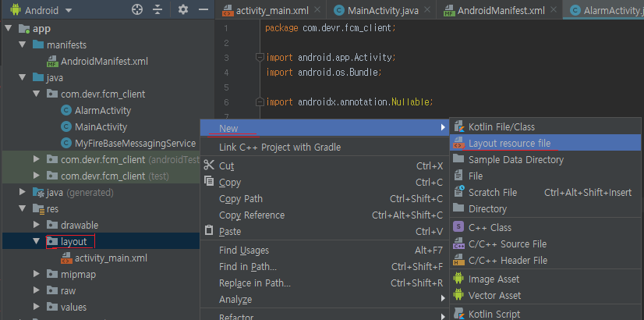
Task: Select MainActivity class in tree
Action: [101, 127]
